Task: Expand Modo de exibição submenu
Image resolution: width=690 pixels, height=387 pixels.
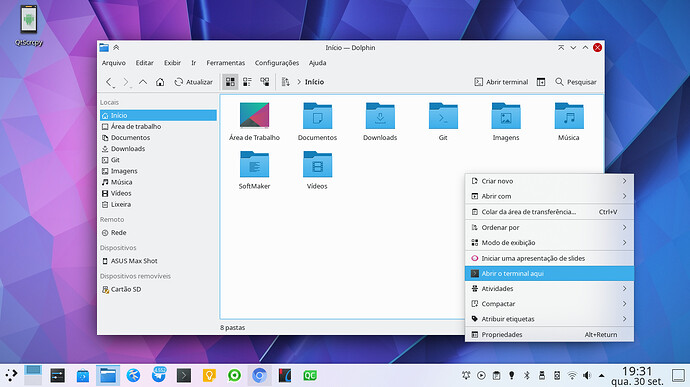Action: pyautogui.click(x=549, y=243)
